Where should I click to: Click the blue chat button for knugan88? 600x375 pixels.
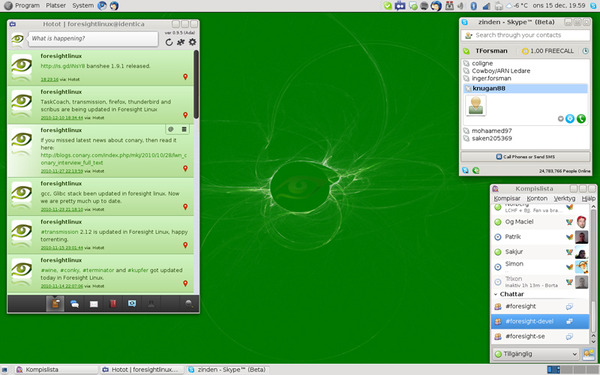(570, 119)
